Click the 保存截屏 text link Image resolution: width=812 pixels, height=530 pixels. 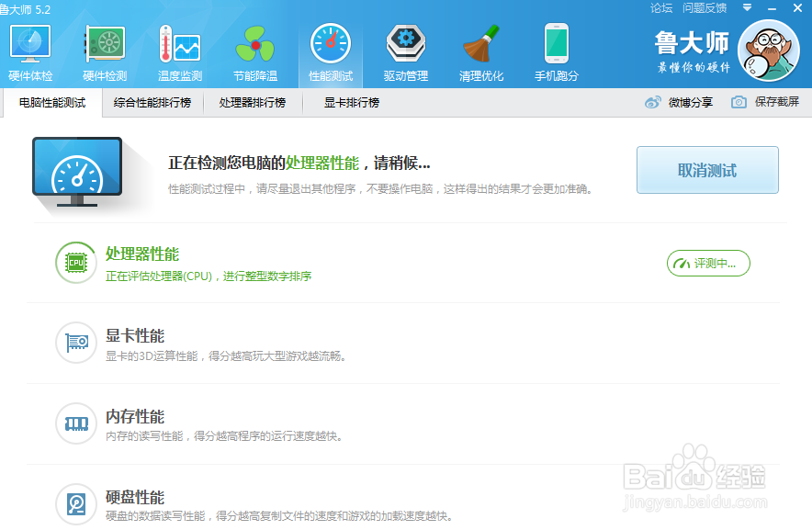tap(777, 102)
